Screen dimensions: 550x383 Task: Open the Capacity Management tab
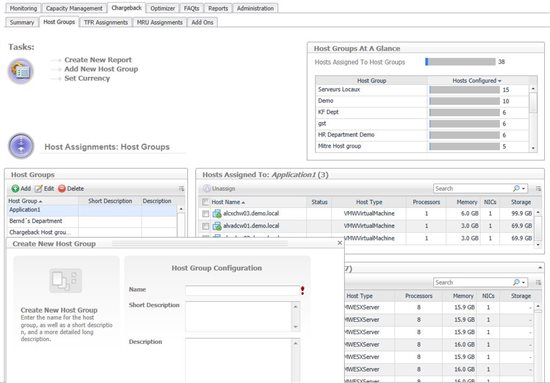coord(74,8)
